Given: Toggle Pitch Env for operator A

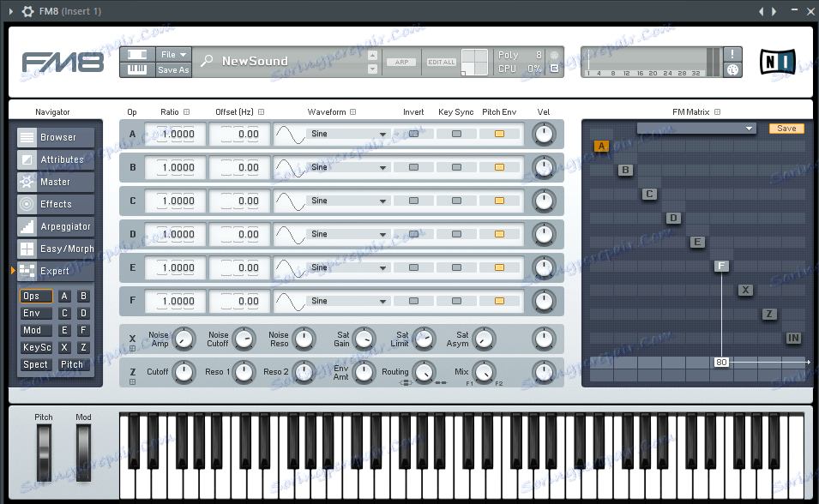Looking at the screenshot, I should 499,134.
